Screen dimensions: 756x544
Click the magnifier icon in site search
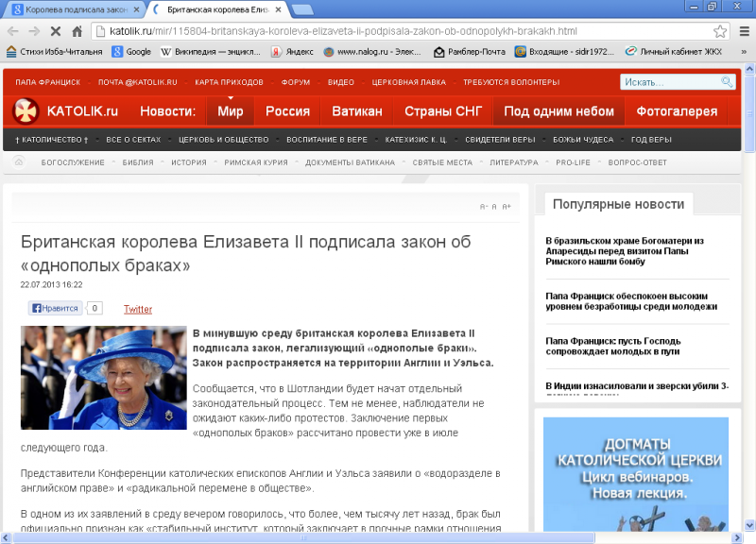pos(727,81)
